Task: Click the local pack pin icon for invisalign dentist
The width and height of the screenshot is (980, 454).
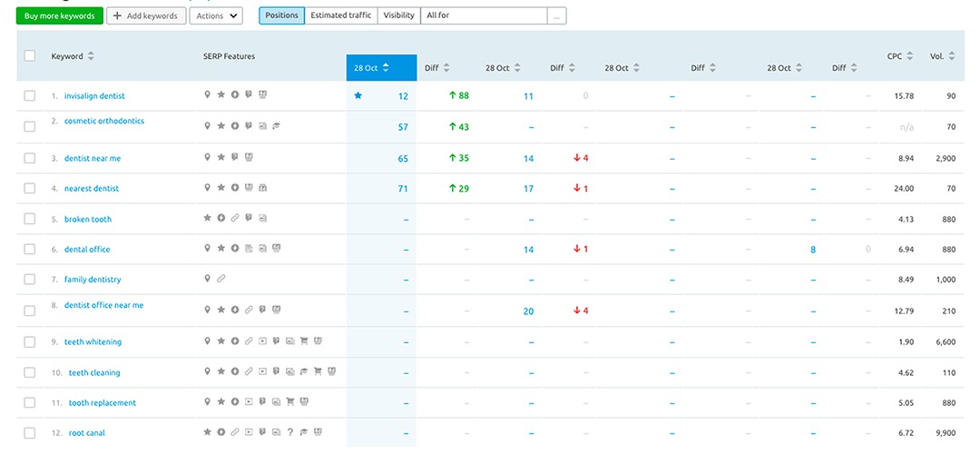Action: point(208,95)
